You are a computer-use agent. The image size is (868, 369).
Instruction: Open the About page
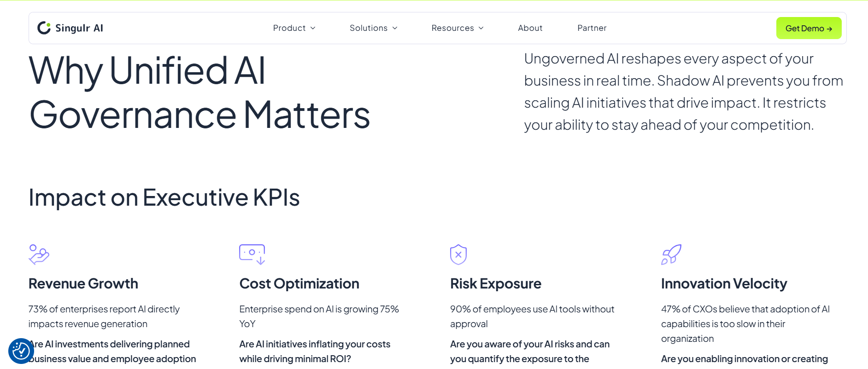pyautogui.click(x=530, y=28)
